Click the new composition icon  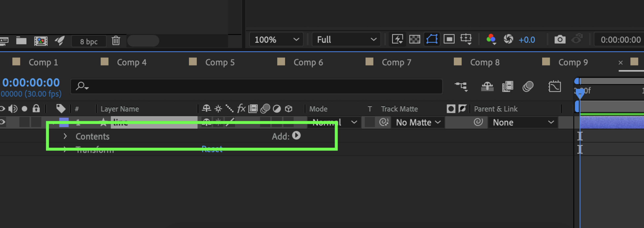tap(41, 41)
